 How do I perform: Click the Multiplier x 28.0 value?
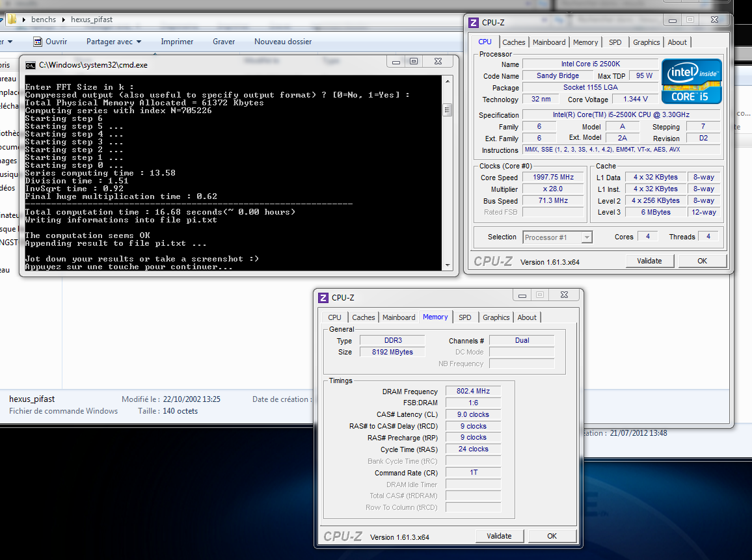click(x=553, y=189)
